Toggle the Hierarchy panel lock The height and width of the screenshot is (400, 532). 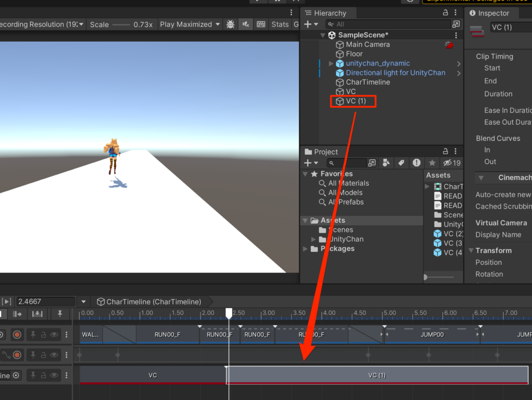pos(445,13)
